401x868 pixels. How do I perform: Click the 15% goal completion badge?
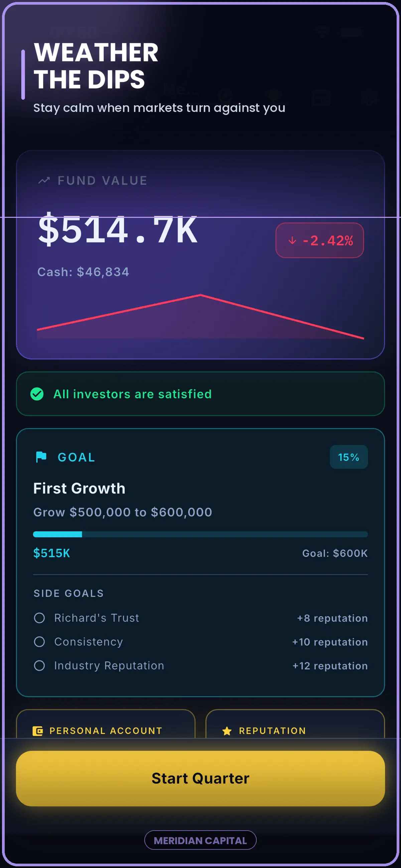pyautogui.click(x=349, y=457)
